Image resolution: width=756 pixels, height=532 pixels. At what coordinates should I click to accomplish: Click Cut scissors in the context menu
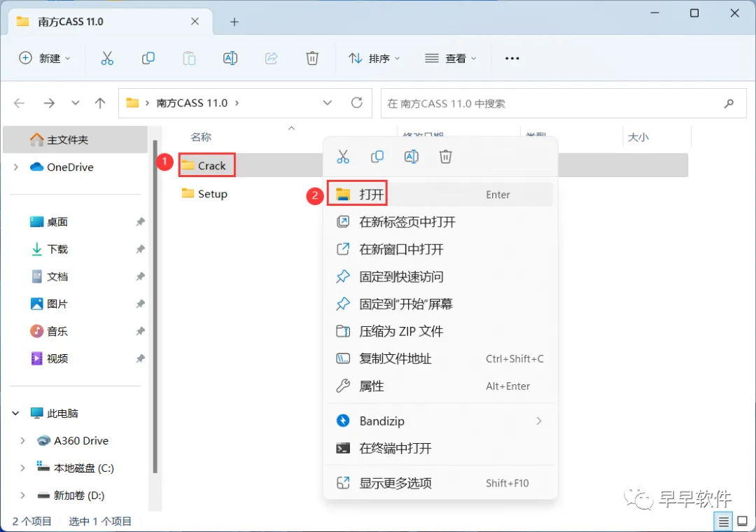pyautogui.click(x=343, y=157)
